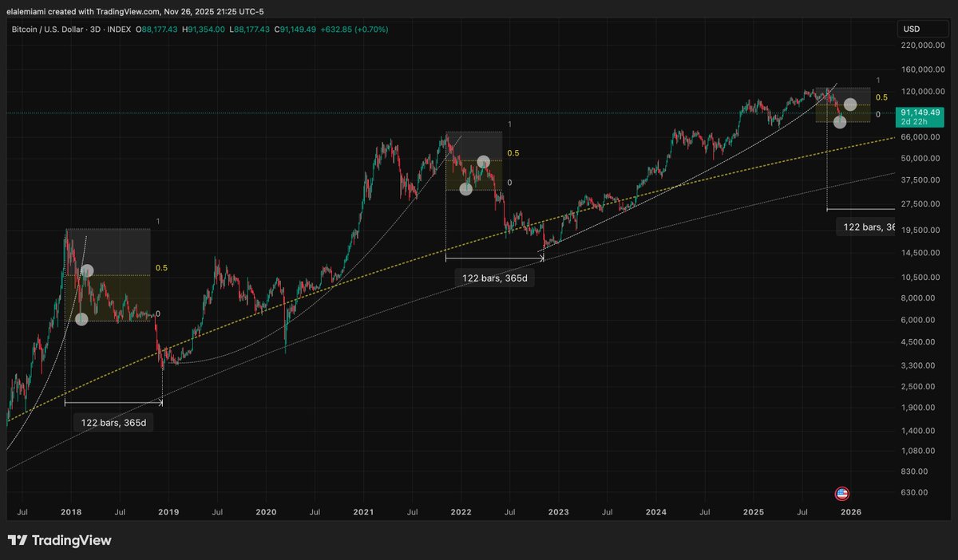The height and width of the screenshot is (560, 958).
Task: Click the 27,500.00 price axis label
Action: pos(921,204)
